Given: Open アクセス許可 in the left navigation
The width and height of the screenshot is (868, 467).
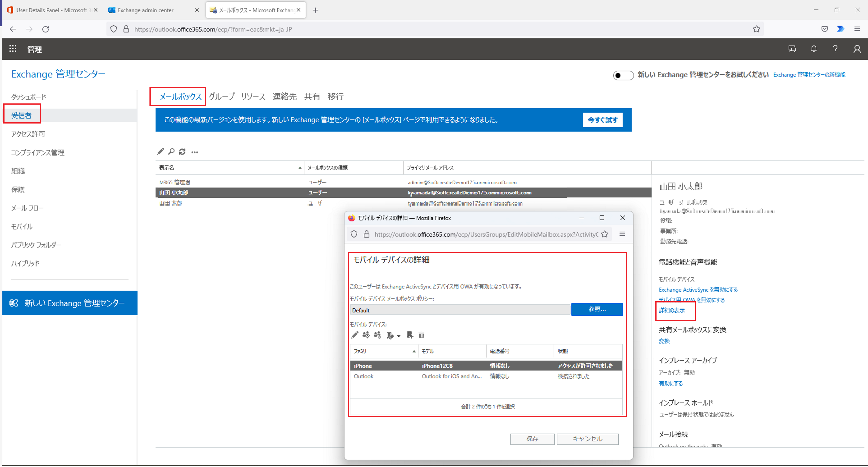Looking at the screenshot, I should tap(28, 134).
